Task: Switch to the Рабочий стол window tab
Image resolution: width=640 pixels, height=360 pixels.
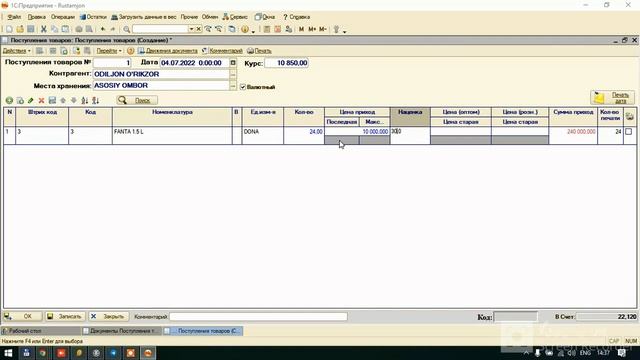Action: pos(41,331)
